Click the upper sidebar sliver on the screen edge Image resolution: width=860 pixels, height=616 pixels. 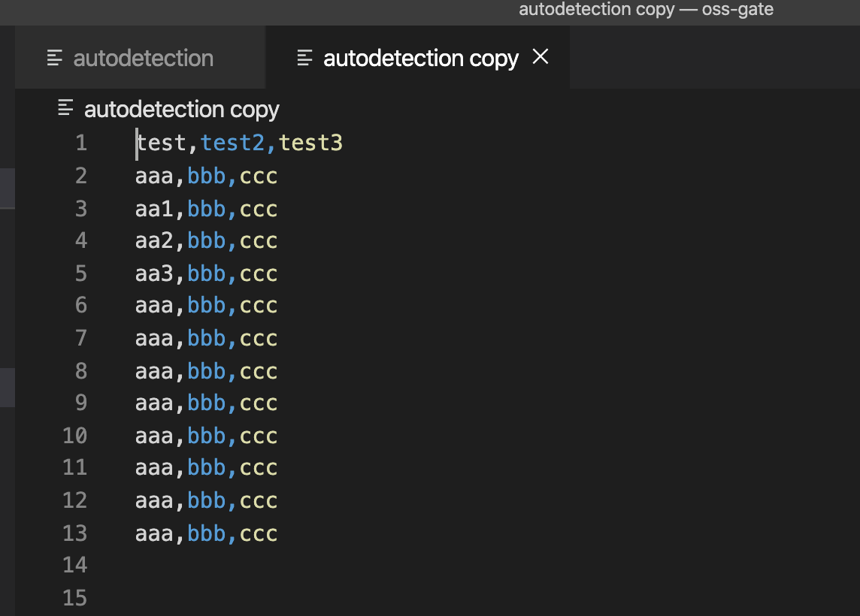click(x=7, y=188)
